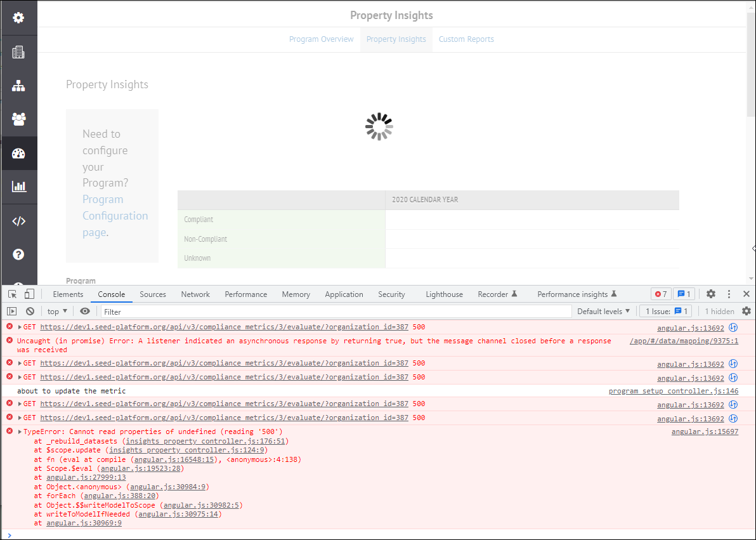Toggle the device toolbar emulation mode

click(29, 294)
